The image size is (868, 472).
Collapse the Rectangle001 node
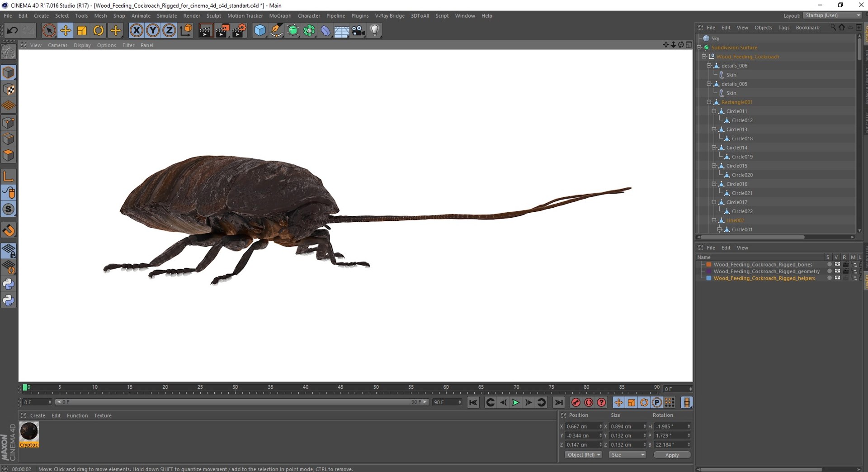coord(709,102)
